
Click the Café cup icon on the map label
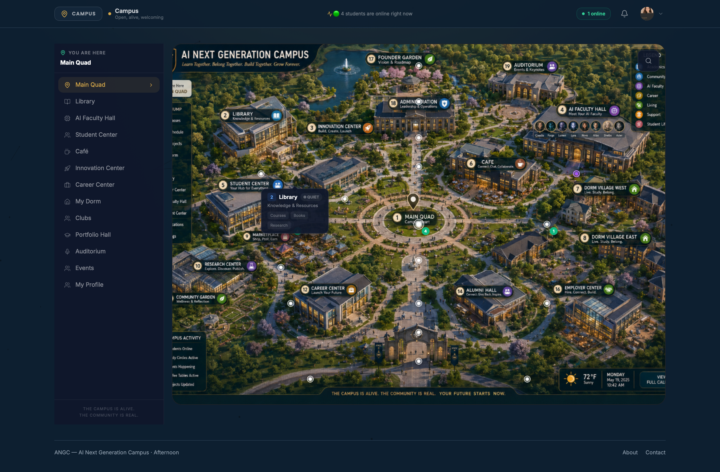pyautogui.click(x=520, y=163)
